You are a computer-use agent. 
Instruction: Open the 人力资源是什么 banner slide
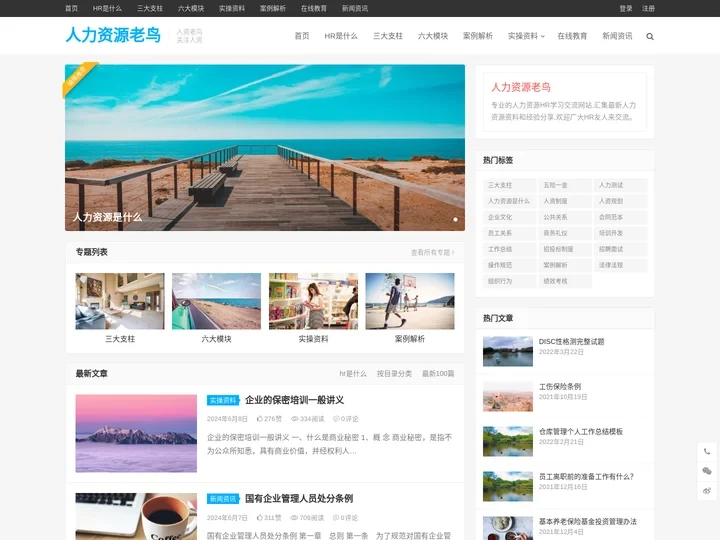[264, 147]
